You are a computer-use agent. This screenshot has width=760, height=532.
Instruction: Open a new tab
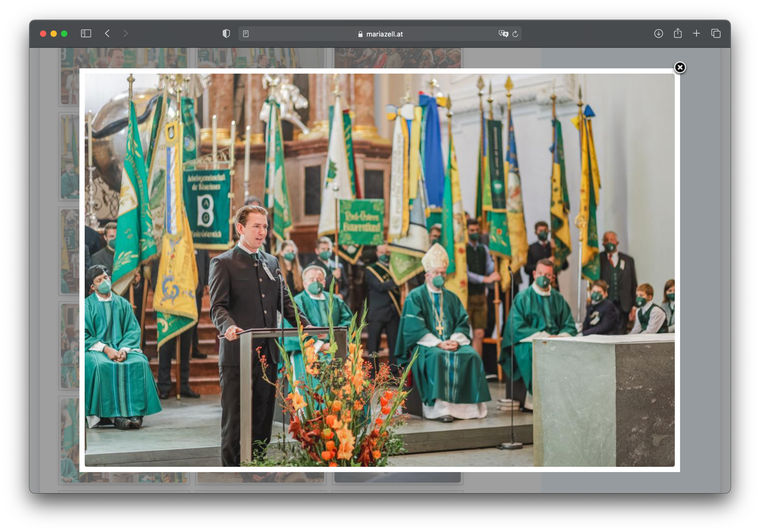tap(696, 33)
